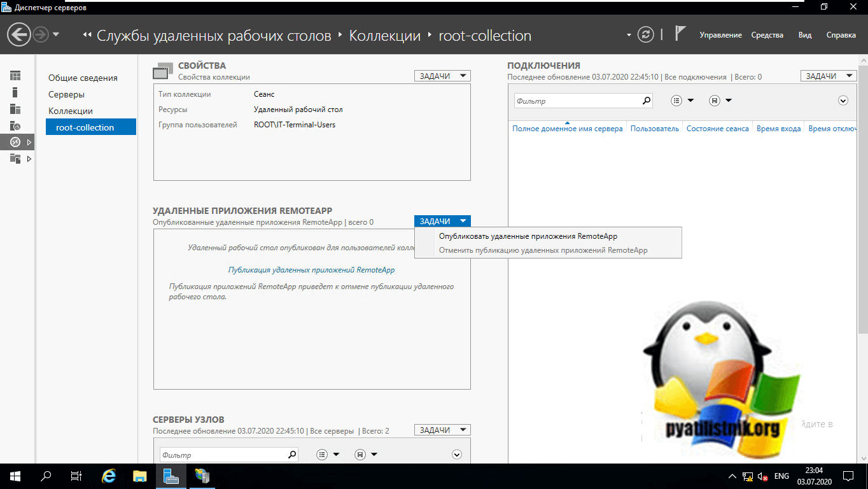868x489 pixels.
Task: Open list view options dropdown in Connections
Action: pos(682,101)
